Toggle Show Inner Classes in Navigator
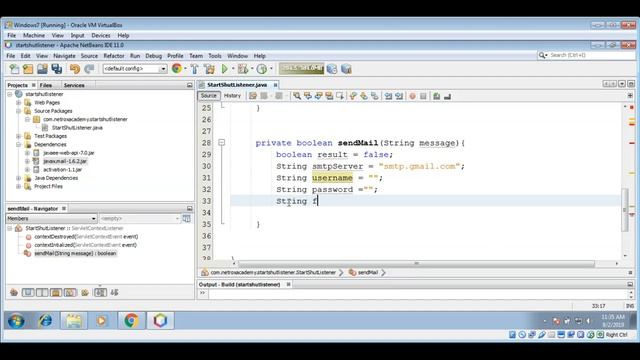This screenshot has height=360, width=640. (x=70, y=292)
